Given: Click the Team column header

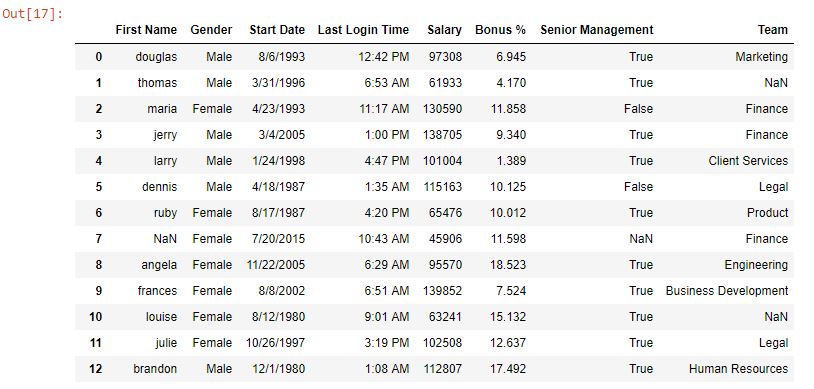Looking at the screenshot, I should point(772,30).
